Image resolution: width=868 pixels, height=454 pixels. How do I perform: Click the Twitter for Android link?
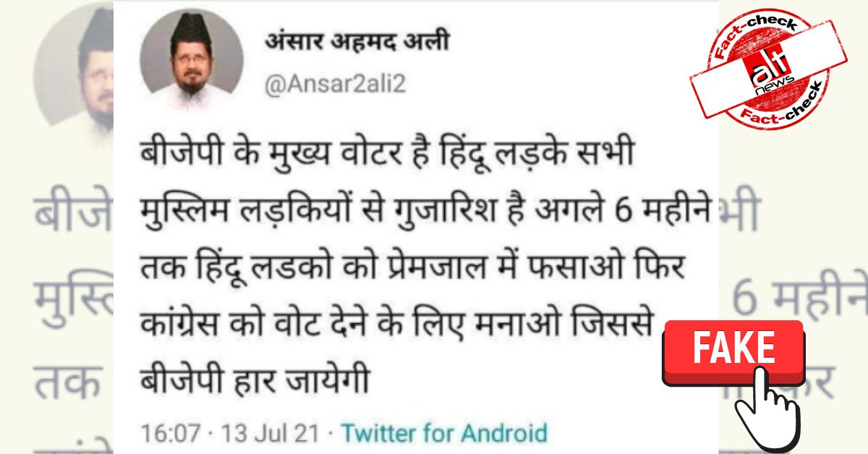click(443, 434)
